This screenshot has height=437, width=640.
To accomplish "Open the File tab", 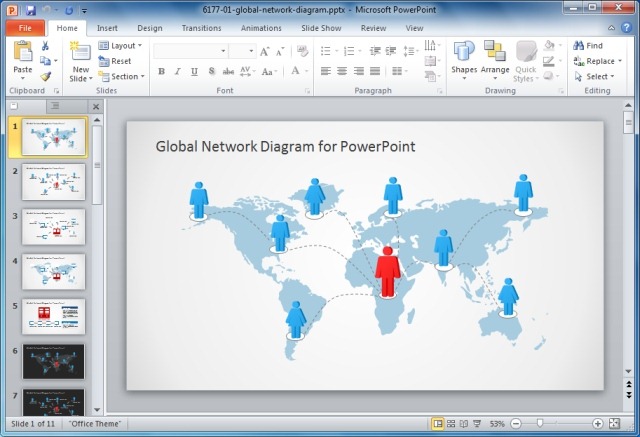I will 25,28.
